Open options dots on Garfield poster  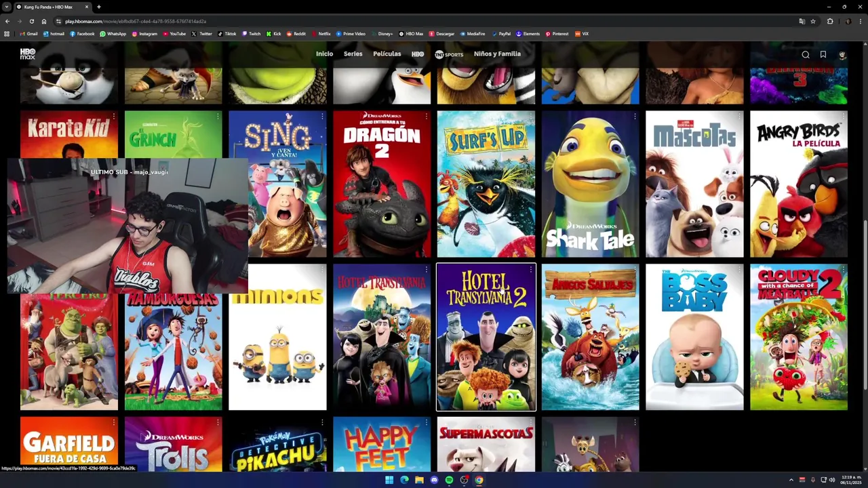point(113,422)
